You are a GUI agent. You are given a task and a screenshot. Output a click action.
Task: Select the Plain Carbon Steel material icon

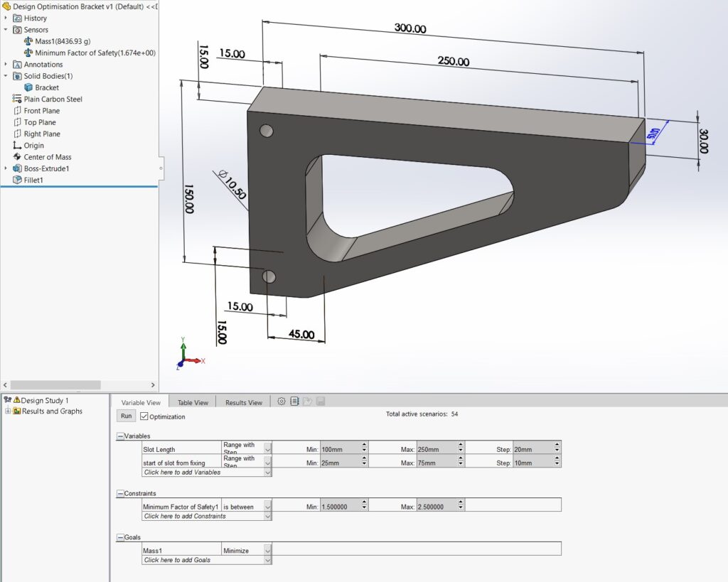pyautogui.click(x=18, y=99)
